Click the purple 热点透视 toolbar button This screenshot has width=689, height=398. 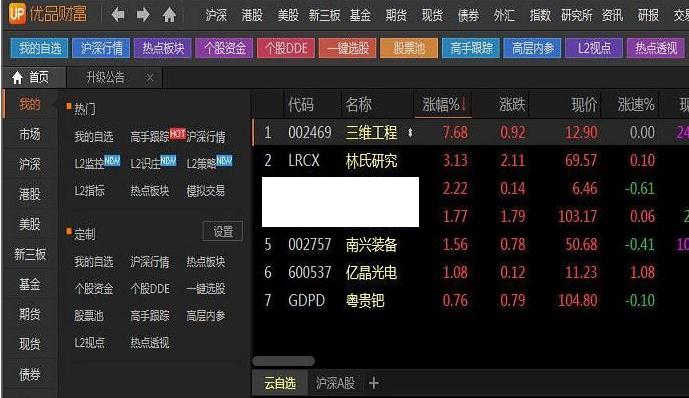tap(656, 48)
